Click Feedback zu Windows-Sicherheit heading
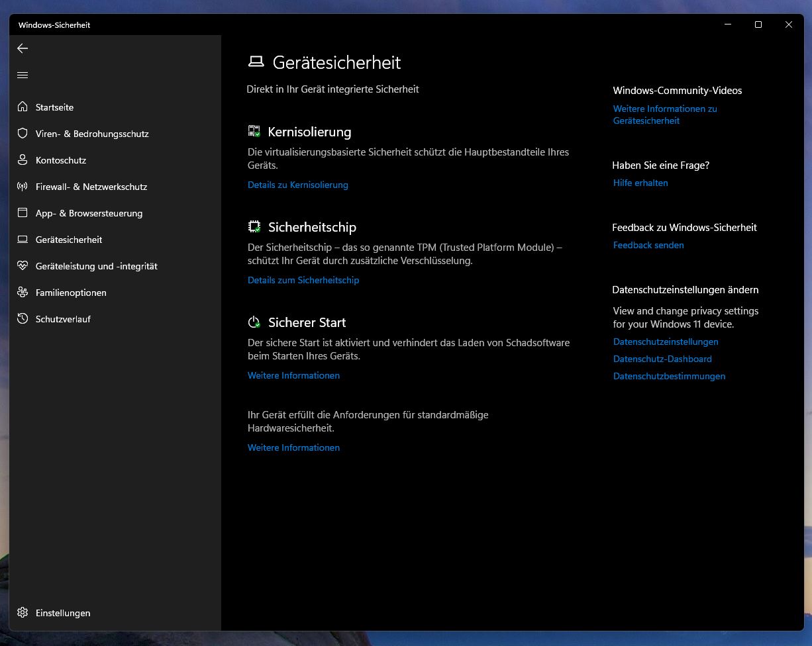Viewport: 812px width, 646px height. click(684, 228)
